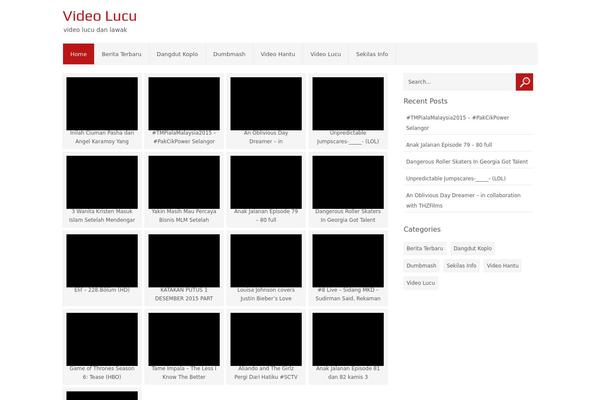600x400 pixels.
Task: Select Video Lucu in navigation bar
Action: [326, 54]
